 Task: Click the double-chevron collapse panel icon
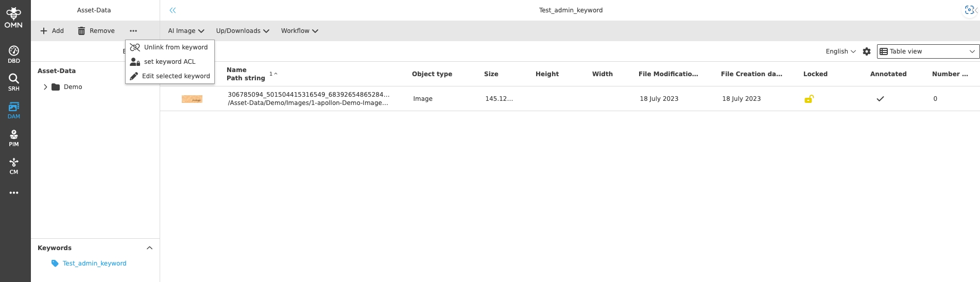pos(173,10)
